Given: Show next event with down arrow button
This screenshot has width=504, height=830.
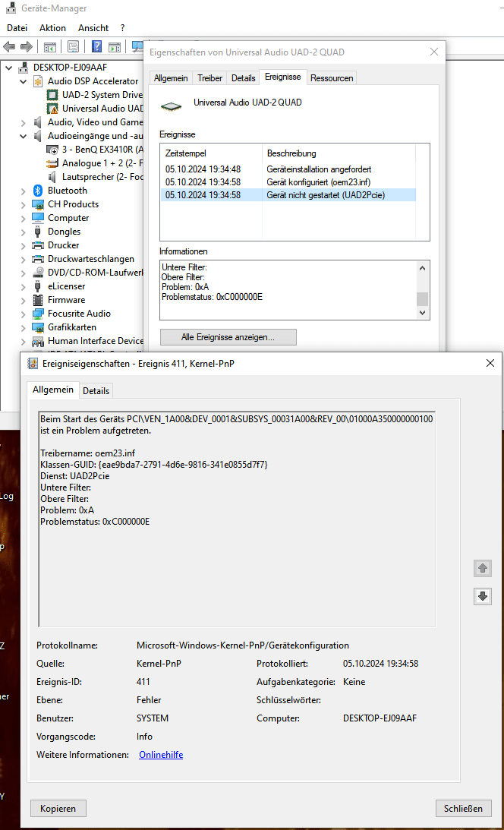Looking at the screenshot, I should point(483,597).
